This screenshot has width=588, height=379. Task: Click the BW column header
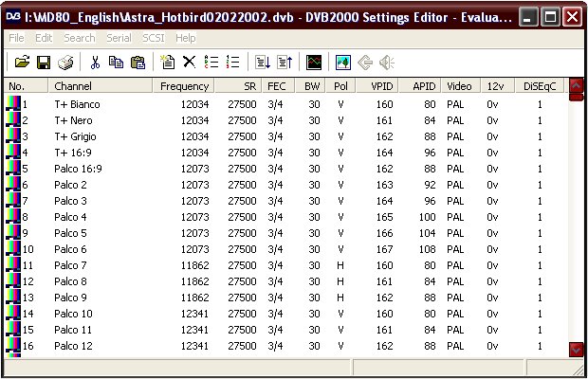coord(310,86)
